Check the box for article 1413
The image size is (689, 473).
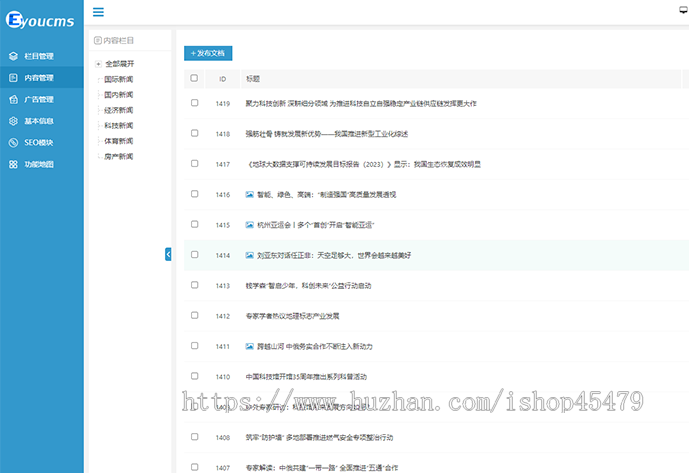click(x=194, y=285)
